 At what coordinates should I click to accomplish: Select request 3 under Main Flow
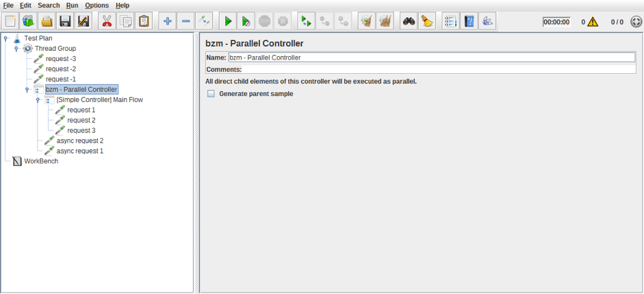[x=81, y=130]
